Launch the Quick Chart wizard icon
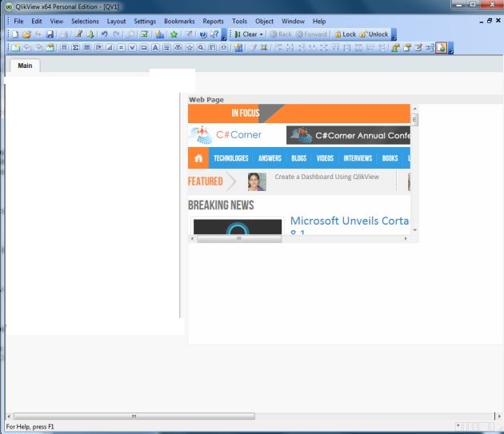Screen dimensions: 504x434 pos(159,34)
